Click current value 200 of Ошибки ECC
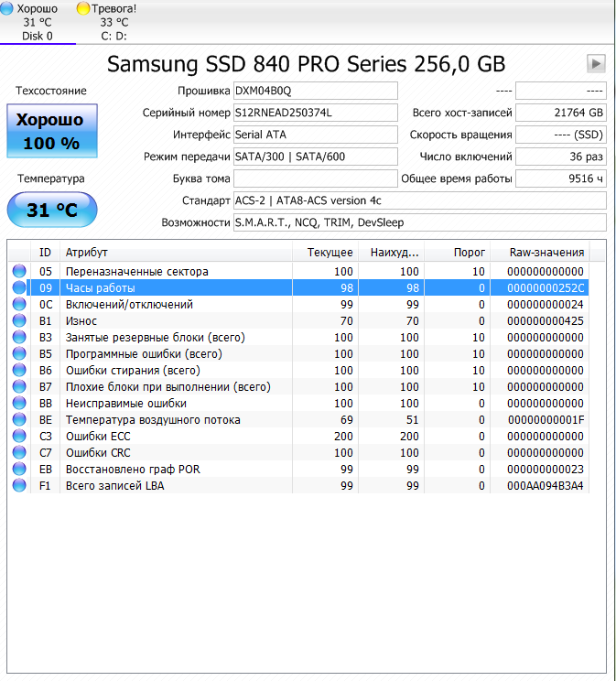This screenshot has width=616, height=681. (x=343, y=437)
